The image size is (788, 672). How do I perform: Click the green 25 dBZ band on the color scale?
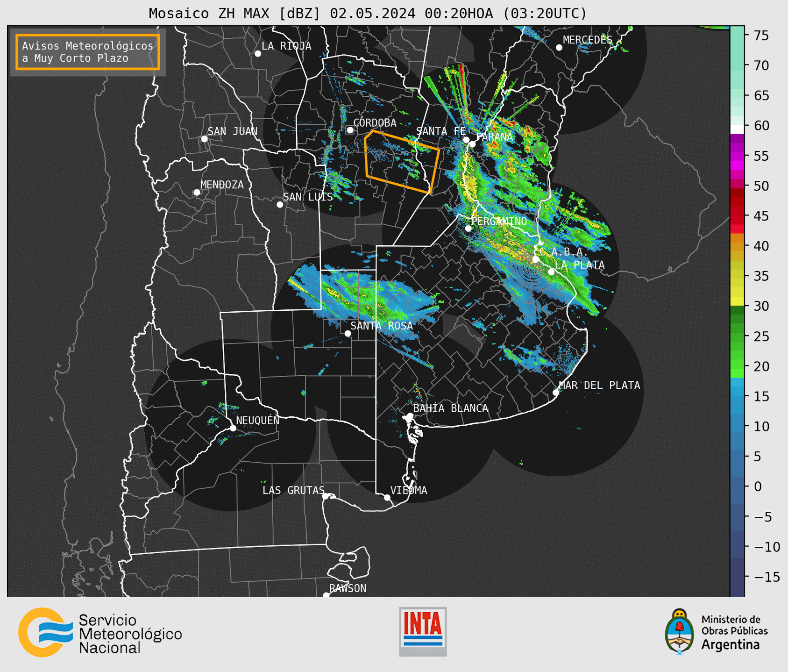[737, 336]
